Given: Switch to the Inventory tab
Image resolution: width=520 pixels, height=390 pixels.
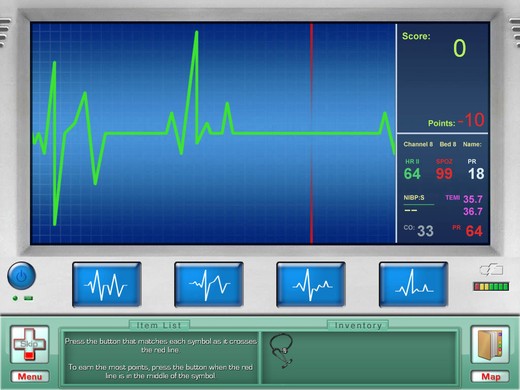Looking at the screenshot, I should tap(358, 325).
